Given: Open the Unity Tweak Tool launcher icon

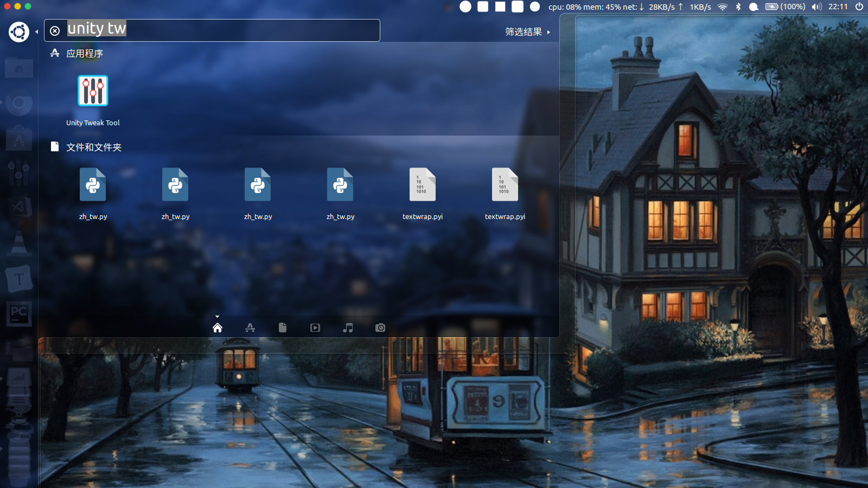Looking at the screenshot, I should click(x=19, y=173).
